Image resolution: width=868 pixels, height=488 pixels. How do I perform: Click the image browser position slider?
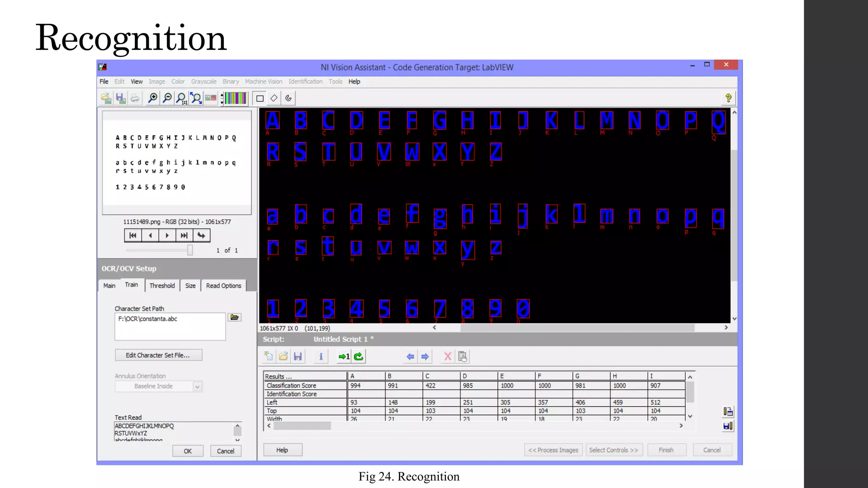pos(190,250)
